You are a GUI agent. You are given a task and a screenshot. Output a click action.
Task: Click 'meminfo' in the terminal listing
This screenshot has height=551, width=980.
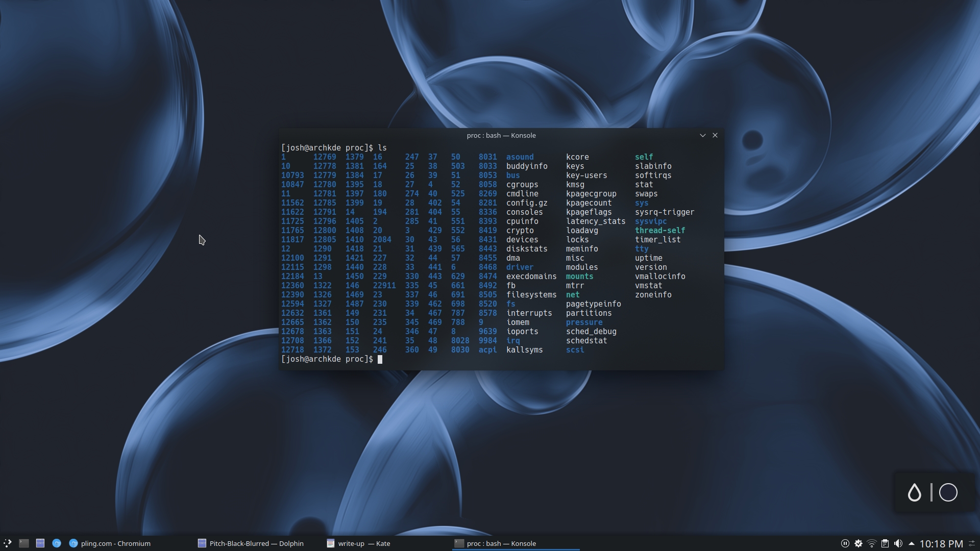click(x=582, y=249)
